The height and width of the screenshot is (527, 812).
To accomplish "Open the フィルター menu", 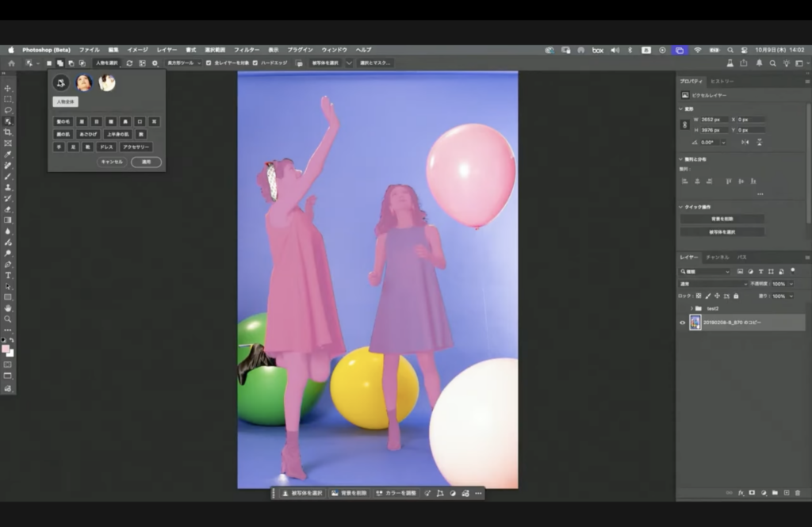I will (x=246, y=50).
